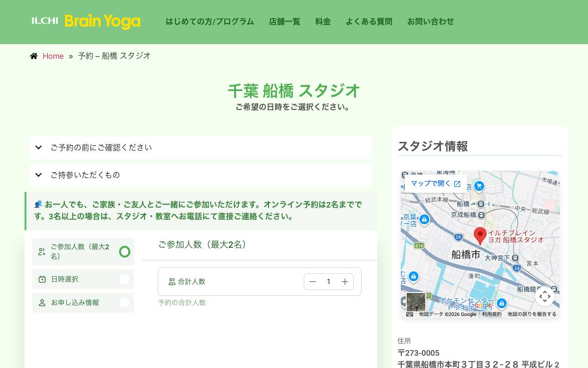Select the お申し込み情報 step

coord(83,303)
